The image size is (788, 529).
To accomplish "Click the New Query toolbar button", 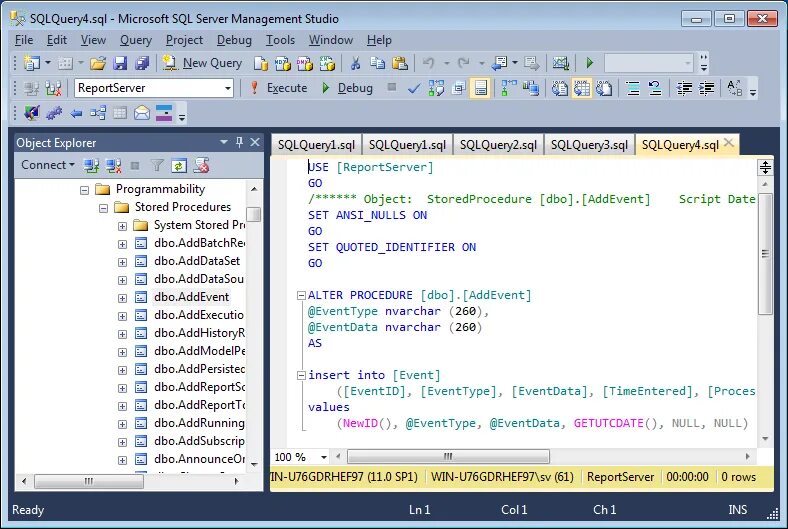I will [x=202, y=63].
